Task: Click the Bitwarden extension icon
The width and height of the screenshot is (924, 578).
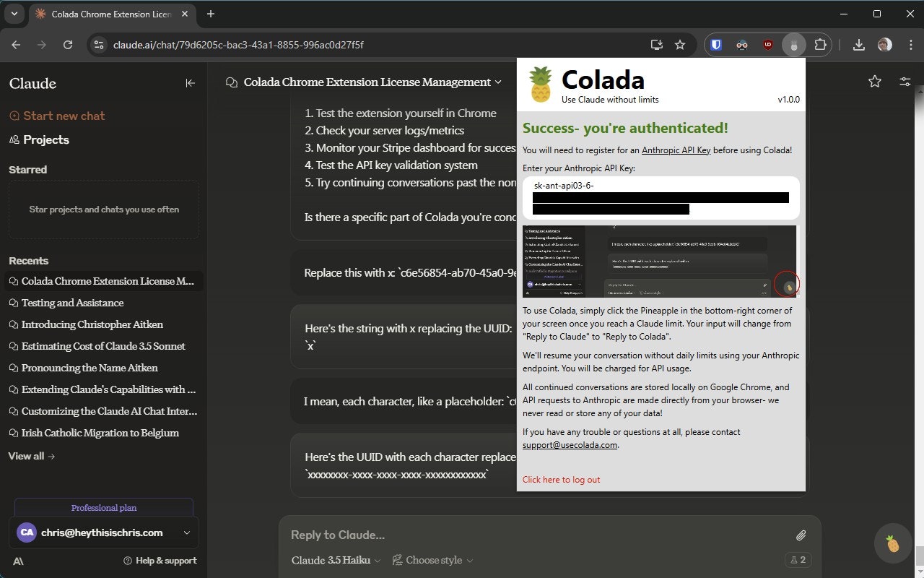Action: click(x=716, y=45)
